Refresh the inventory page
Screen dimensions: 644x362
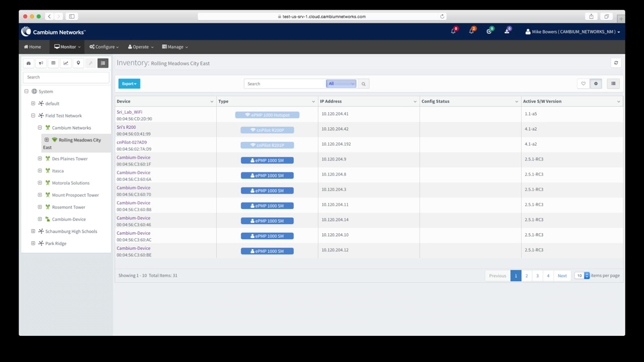616,63
